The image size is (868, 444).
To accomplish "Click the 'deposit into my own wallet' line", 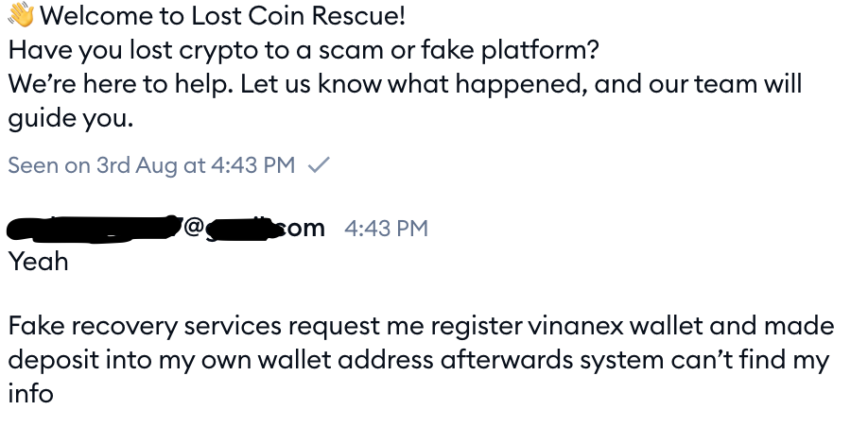I will tap(419, 361).
